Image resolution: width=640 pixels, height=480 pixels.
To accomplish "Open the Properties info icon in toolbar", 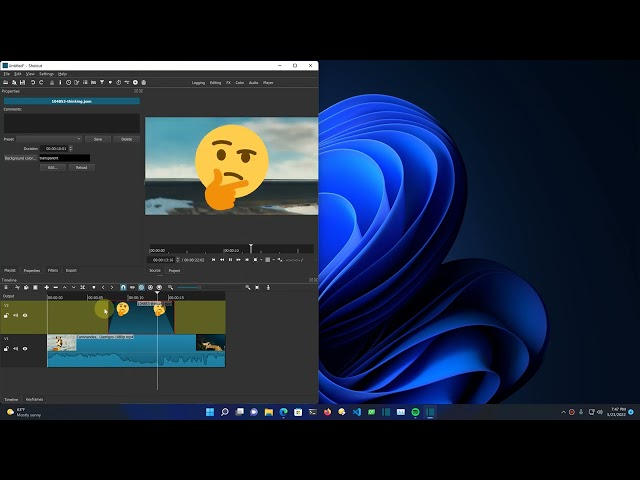I will [x=60, y=82].
